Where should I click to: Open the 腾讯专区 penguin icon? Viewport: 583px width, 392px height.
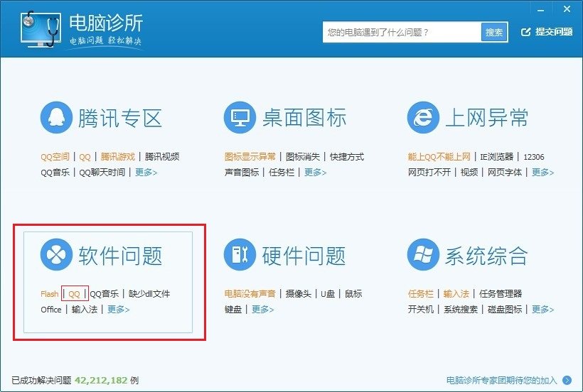[56, 118]
